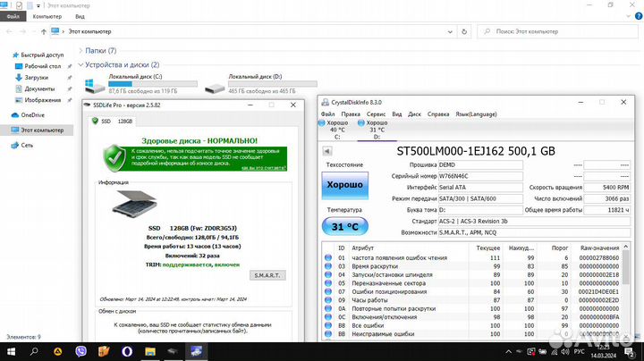The height and width of the screenshot is (361, 644).
Task: Click the Общее время работы value 11821 ч
Action: 607,210
